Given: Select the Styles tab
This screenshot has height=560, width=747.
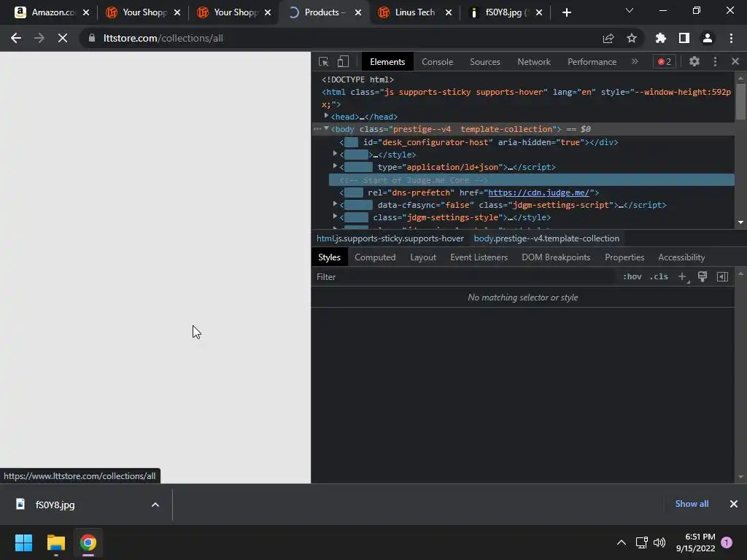Looking at the screenshot, I should (x=329, y=257).
